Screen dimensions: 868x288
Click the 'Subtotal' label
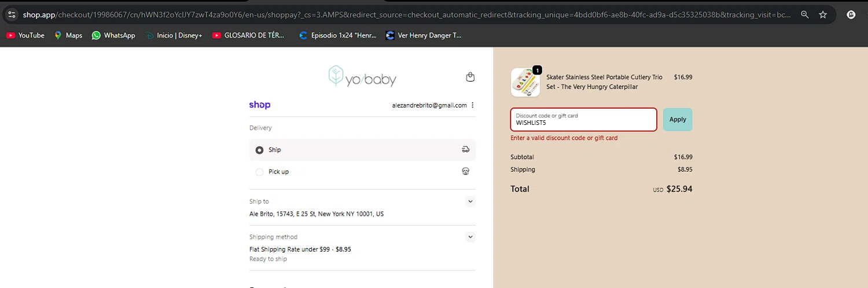point(522,157)
